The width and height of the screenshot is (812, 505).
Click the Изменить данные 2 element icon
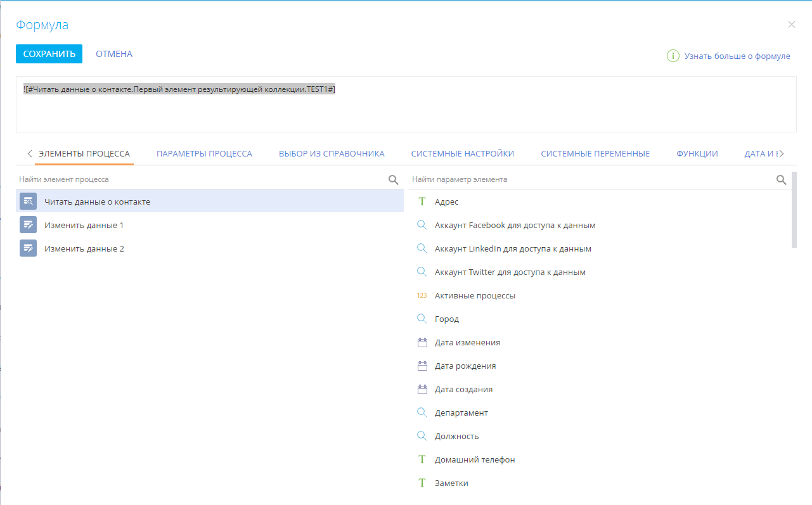point(28,248)
